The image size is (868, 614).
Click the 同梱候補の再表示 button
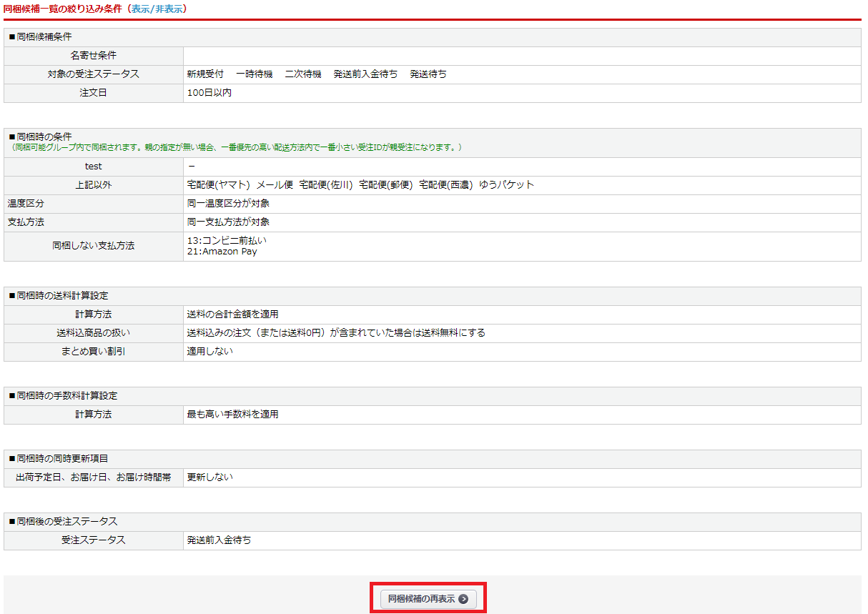point(428,599)
